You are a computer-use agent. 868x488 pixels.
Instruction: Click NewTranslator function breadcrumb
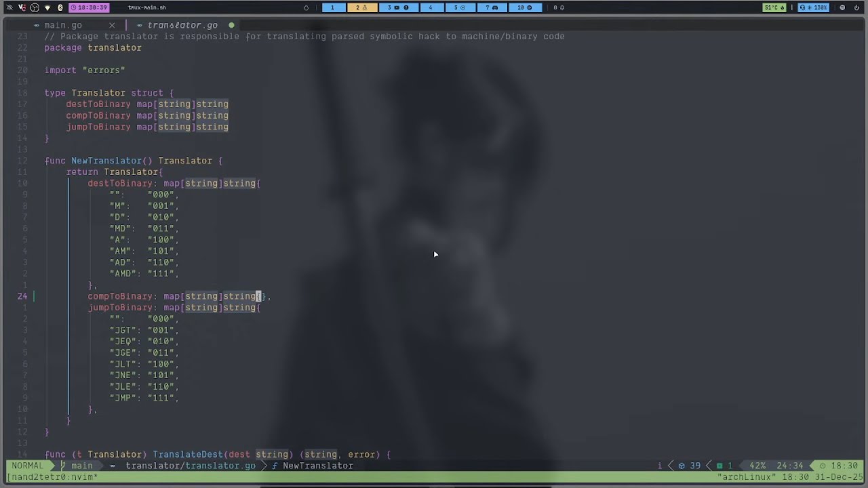(313, 466)
